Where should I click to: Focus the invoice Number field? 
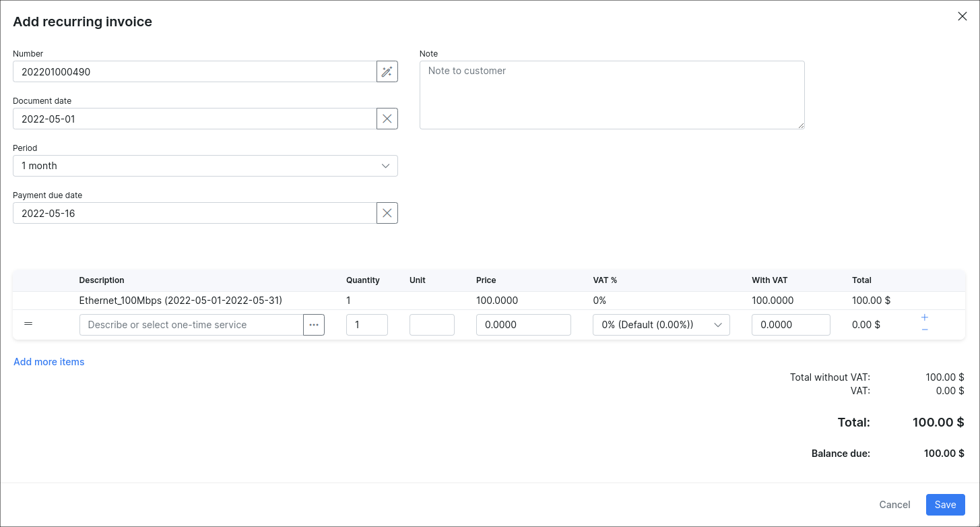[194, 71]
